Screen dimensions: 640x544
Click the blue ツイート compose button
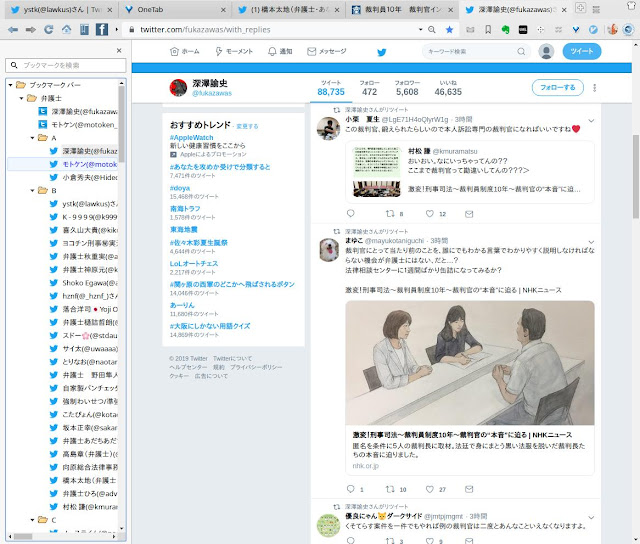tap(582, 51)
